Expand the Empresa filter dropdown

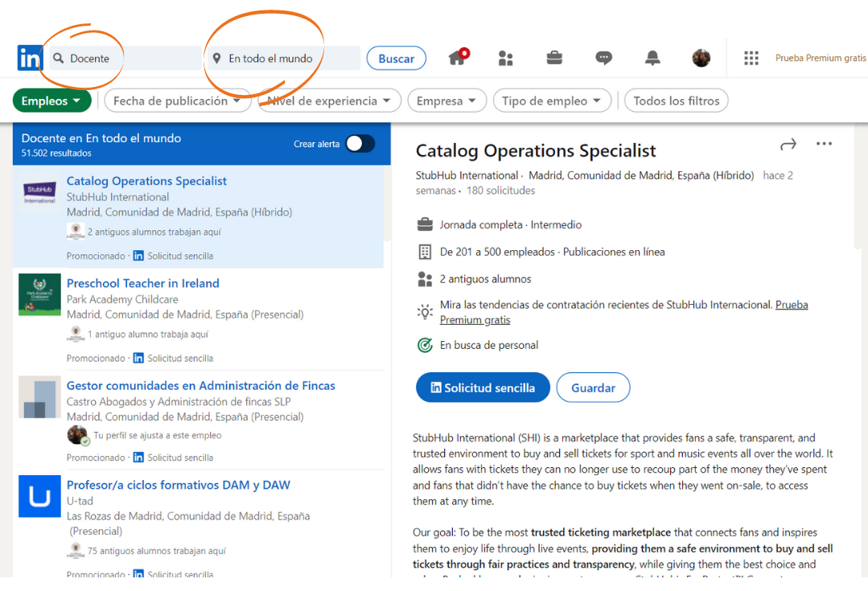pyautogui.click(x=446, y=101)
